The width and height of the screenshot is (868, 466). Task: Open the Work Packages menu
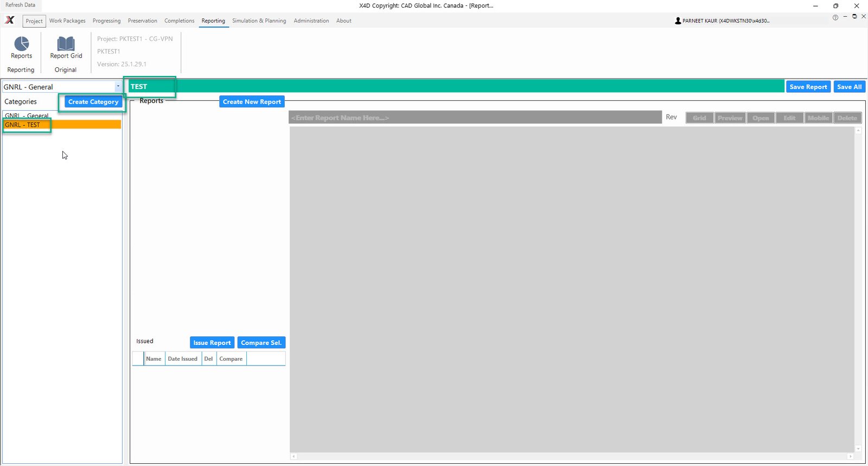pos(67,21)
